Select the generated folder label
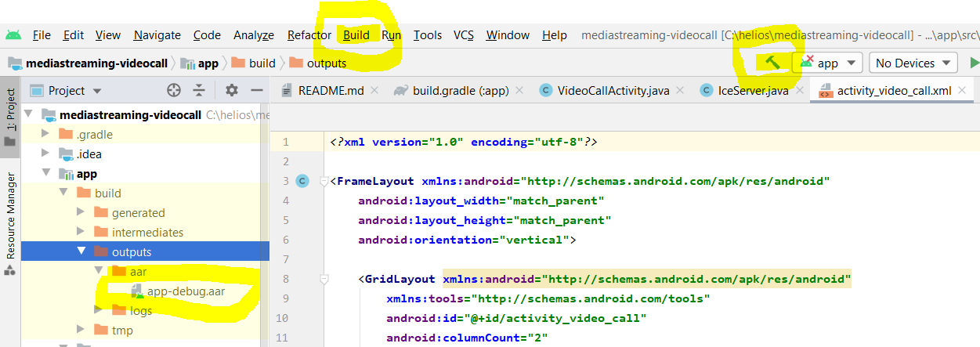Screen dimensions: 980x347 (138, 213)
